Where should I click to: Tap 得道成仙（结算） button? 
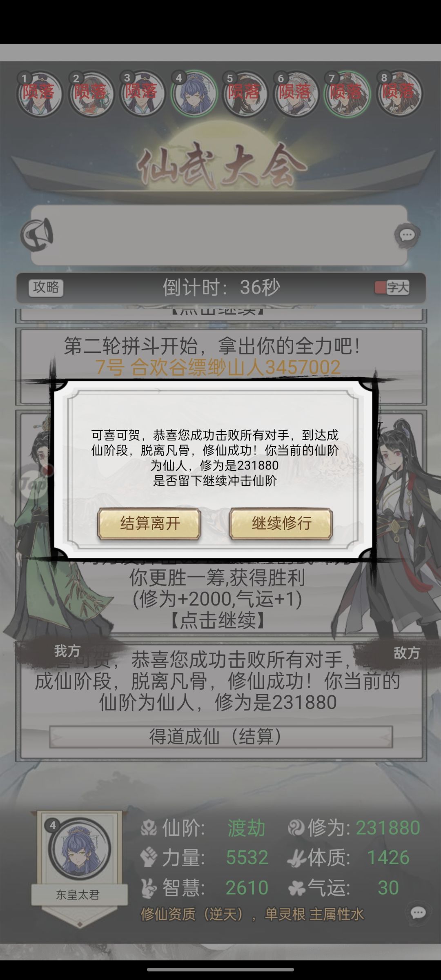tap(221, 737)
